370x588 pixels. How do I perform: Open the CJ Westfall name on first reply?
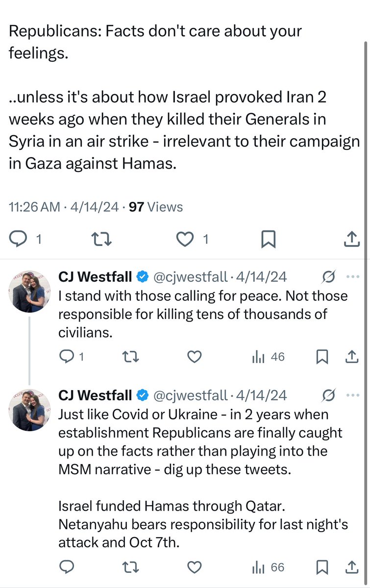pyautogui.click(x=95, y=277)
